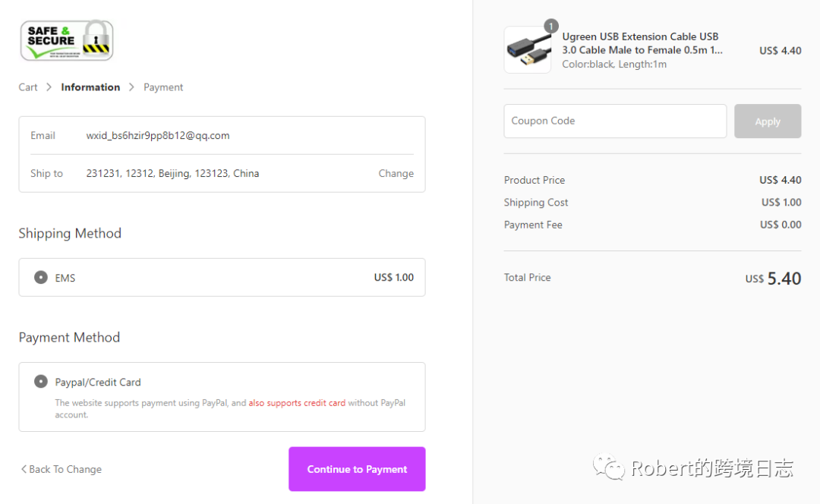
Task: Open the Ugreen USB cable product thumbnail
Action: pyautogui.click(x=528, y=50)
